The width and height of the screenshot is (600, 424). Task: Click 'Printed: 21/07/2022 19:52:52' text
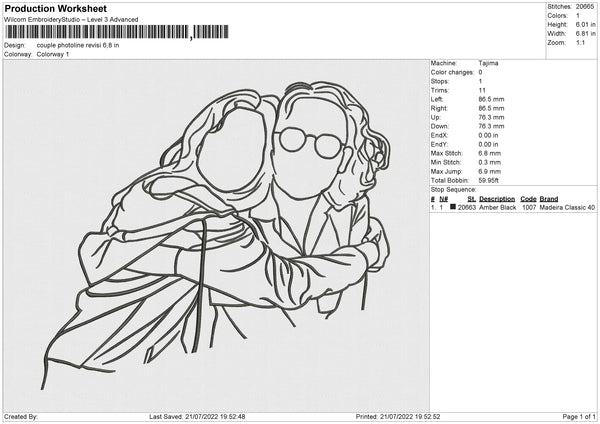pos(398,417)
